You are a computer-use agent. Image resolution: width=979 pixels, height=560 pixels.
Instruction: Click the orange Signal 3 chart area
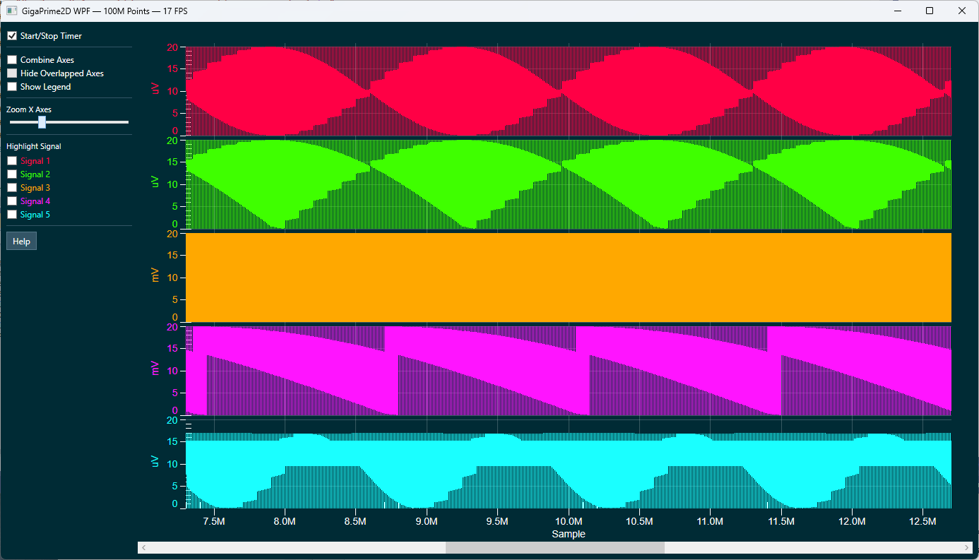tap(569, 278)
